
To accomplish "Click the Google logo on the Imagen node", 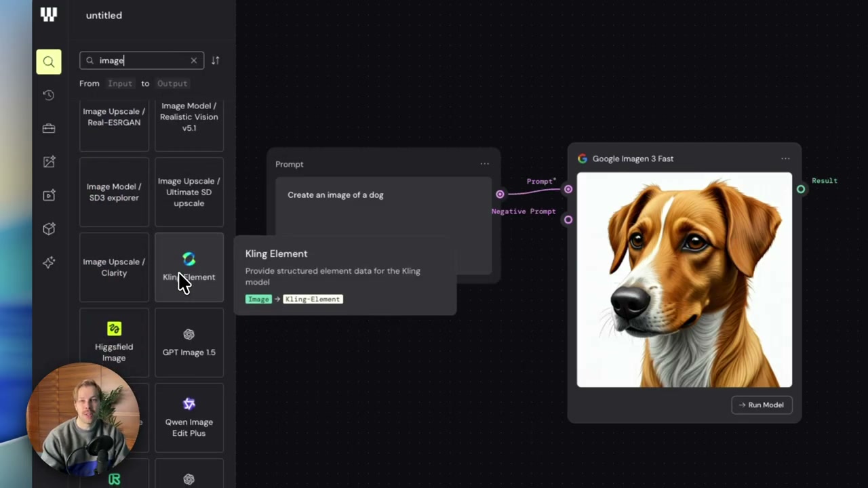I will [x=583, y=159].
